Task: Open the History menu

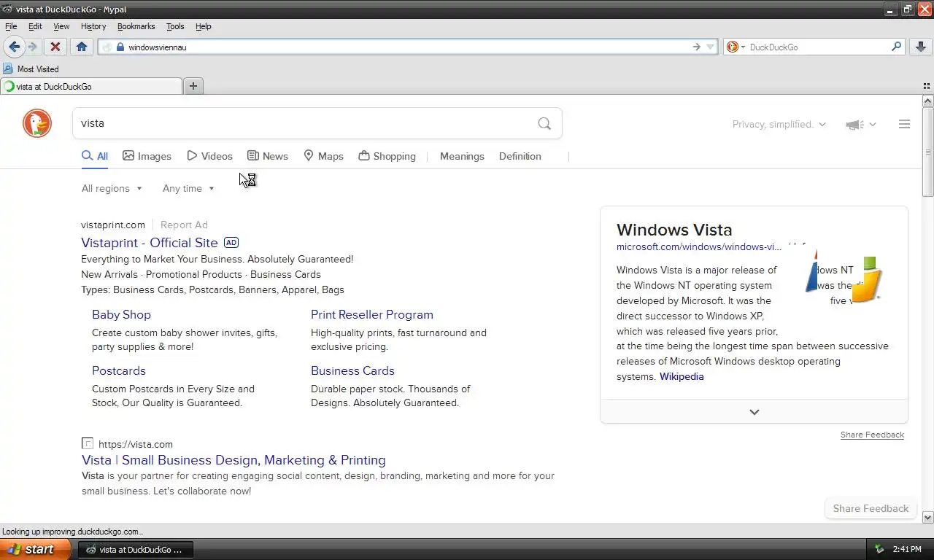Action: click(x=93, y=26)
